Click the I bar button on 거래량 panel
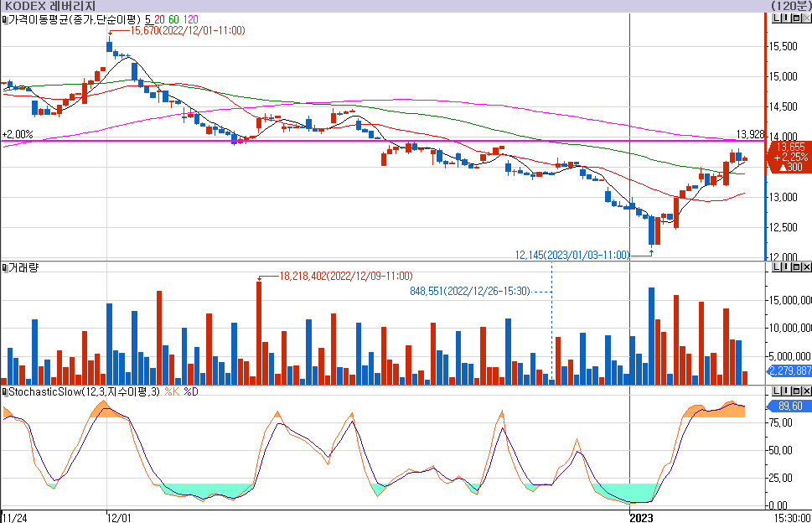 coord(786,267)
